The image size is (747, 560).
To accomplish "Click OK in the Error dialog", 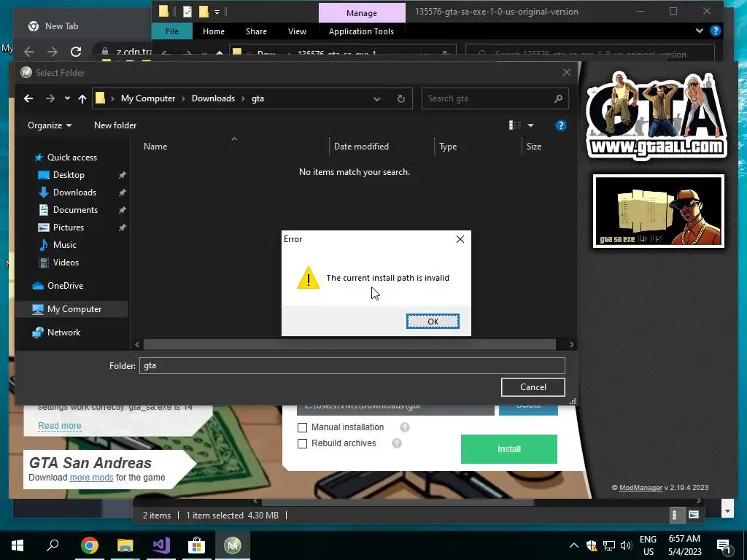I will 433,322.
